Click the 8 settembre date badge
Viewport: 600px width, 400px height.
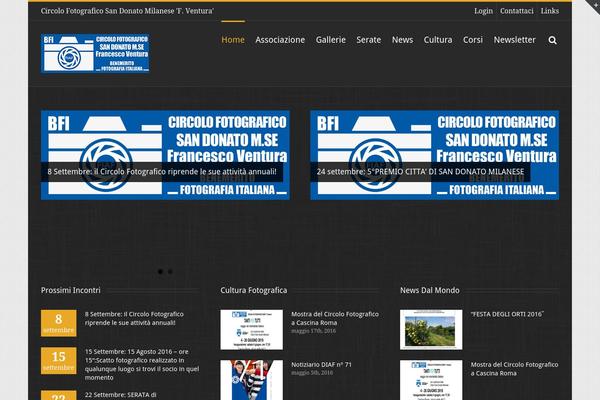pyautogui.click(x=58, y=323)
